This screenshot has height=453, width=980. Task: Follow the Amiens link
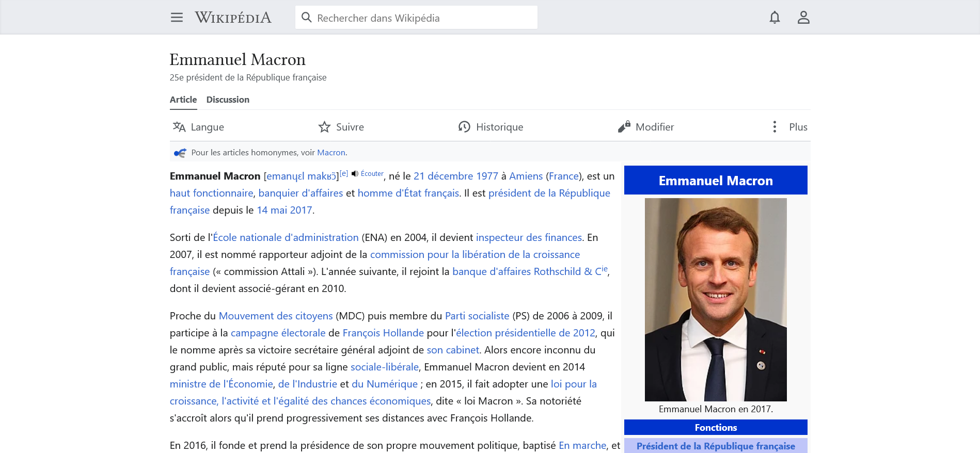pos(526,176)
